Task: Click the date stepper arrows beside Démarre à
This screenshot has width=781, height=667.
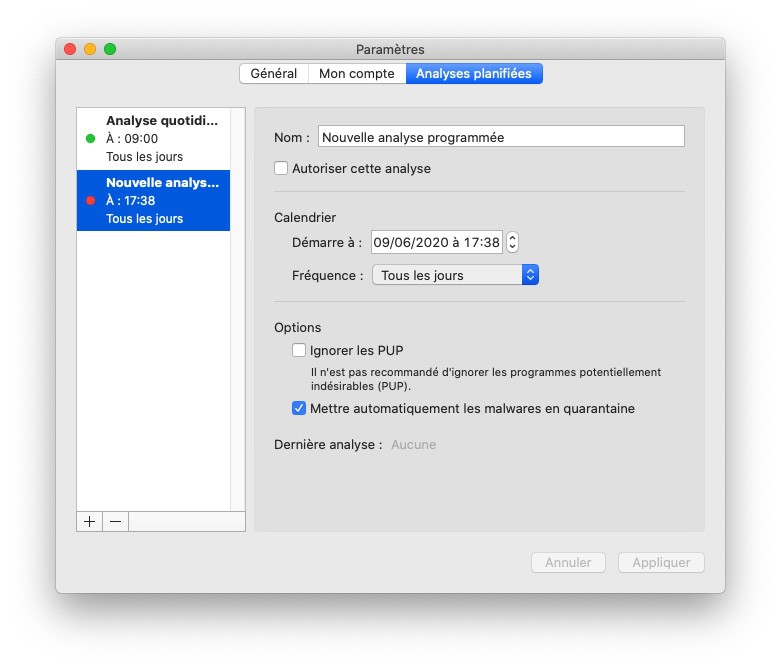Action: pos(512,242)
